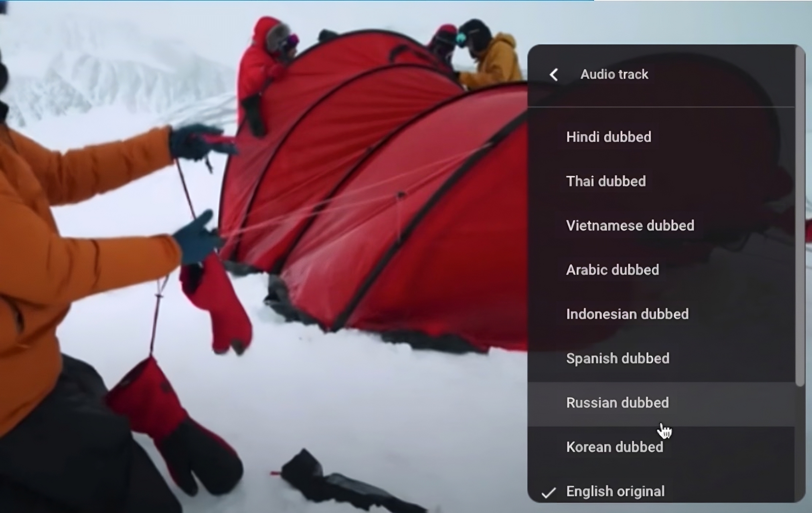Select Arabic dubbed audio track

(x=612, y=269)
